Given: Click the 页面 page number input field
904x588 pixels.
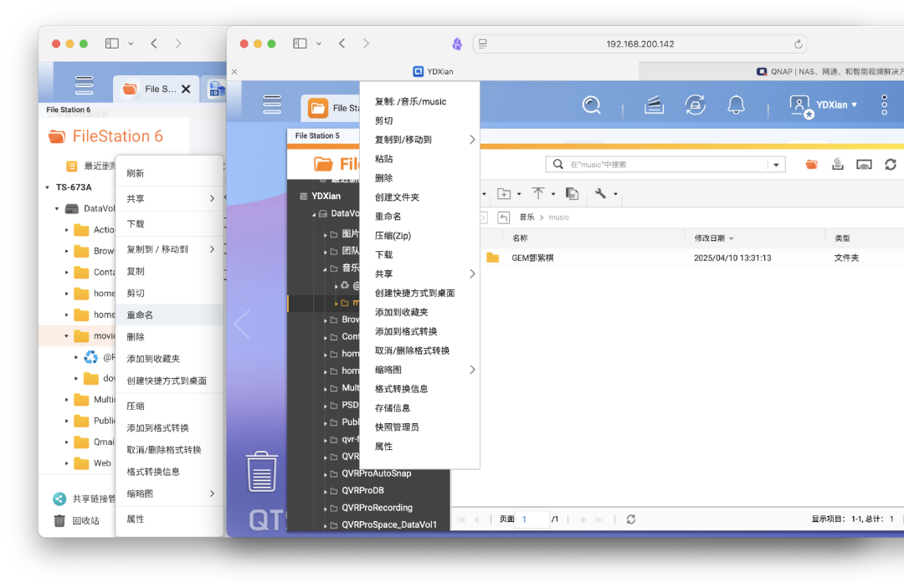Looking at the screenshot, I should click(533, 519).
